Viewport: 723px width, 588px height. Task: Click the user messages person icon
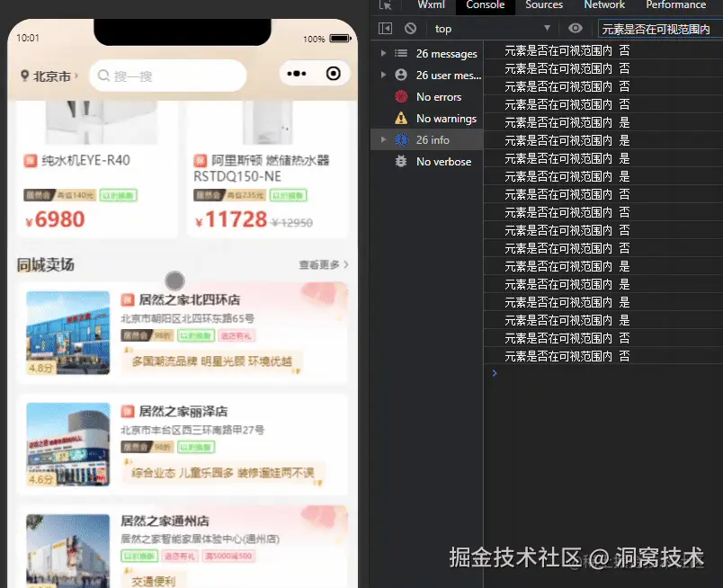[400, 75]
